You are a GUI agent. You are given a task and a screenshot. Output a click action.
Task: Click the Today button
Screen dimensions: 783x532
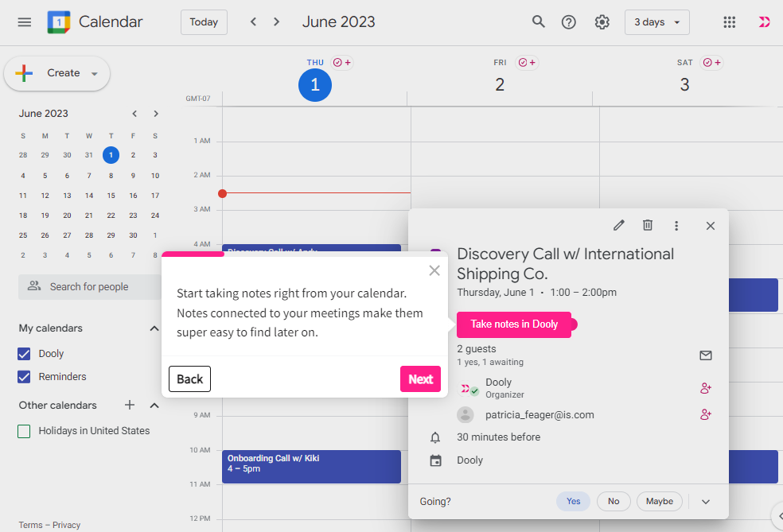tap(204, 22)
